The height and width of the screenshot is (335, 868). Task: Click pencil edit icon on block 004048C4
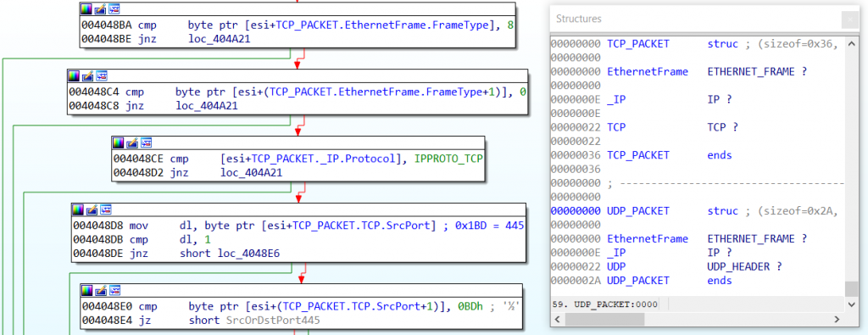(x=88, y=75)
